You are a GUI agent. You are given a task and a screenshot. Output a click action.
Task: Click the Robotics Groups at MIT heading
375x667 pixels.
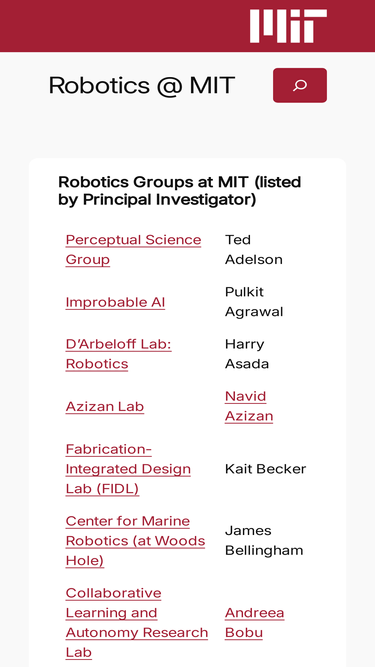click(x=179, y=191)
